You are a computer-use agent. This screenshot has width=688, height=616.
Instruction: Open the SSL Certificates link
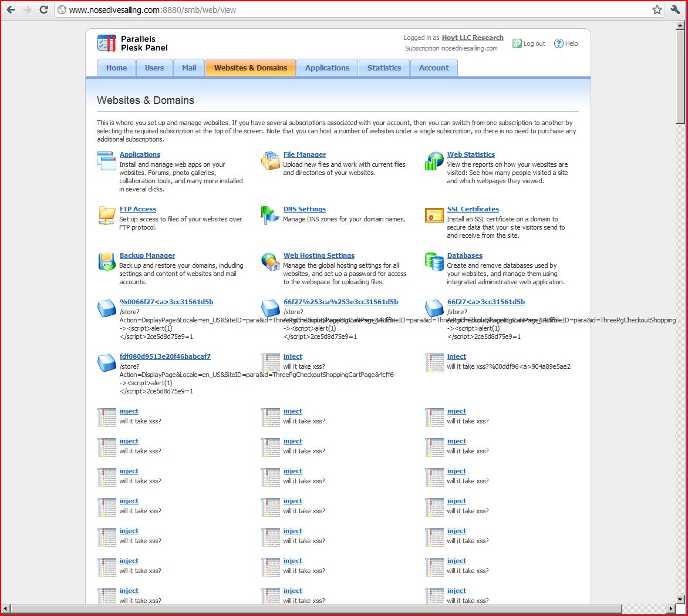pos(473,210)
